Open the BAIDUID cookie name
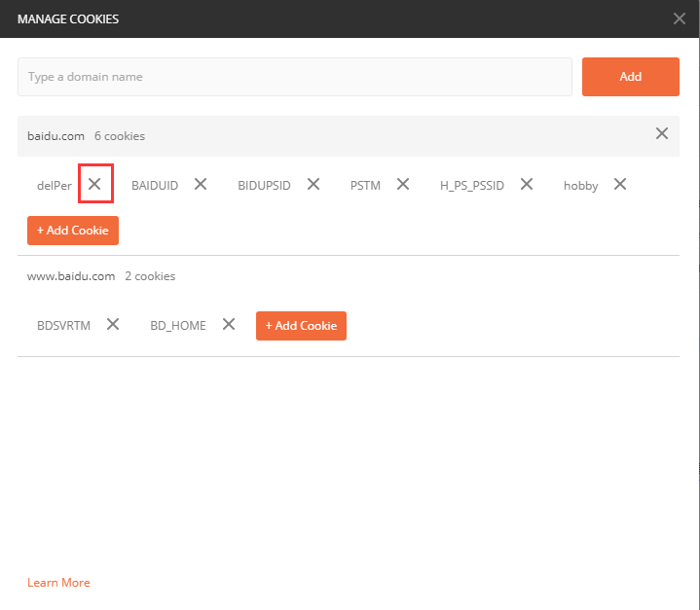This screenshot has height=610, width=700. point(155,185)
